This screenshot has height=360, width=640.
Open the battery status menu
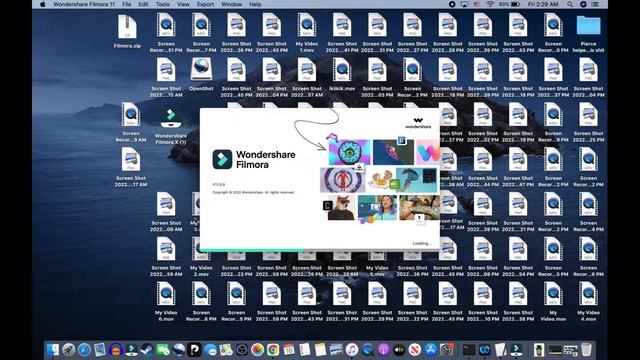click(510, 4)
